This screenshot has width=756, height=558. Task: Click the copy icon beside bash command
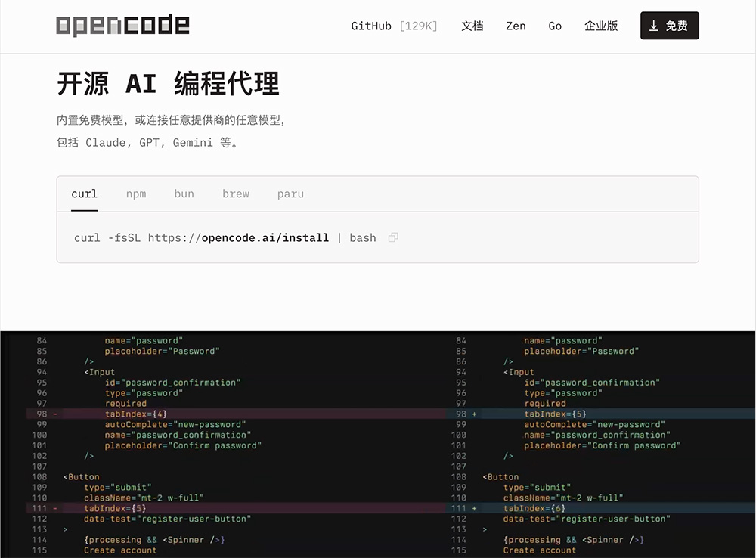(392, 237)
